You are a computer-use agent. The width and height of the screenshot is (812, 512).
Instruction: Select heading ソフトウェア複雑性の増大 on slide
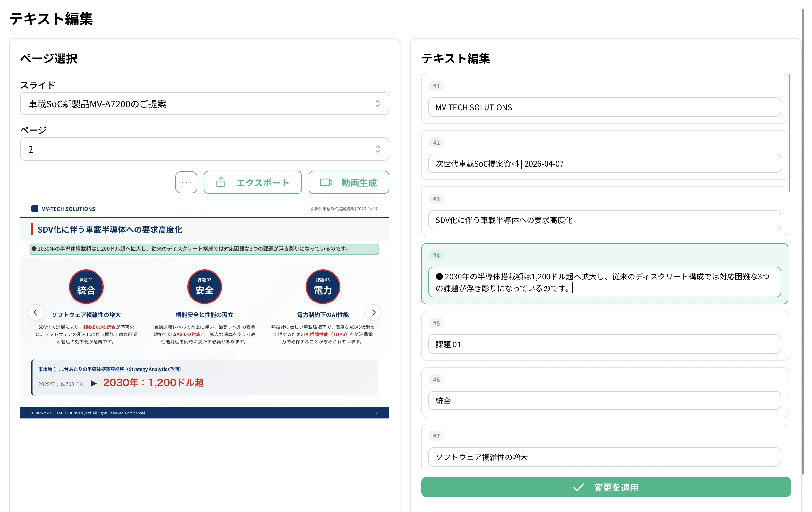86,315
